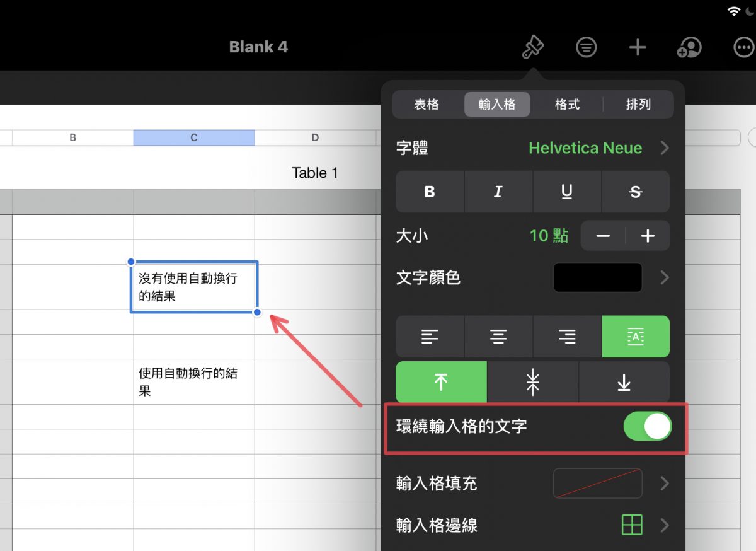This screenshot has width=756, height=551.
Task: Align cell text to the right
Action: 567,337
